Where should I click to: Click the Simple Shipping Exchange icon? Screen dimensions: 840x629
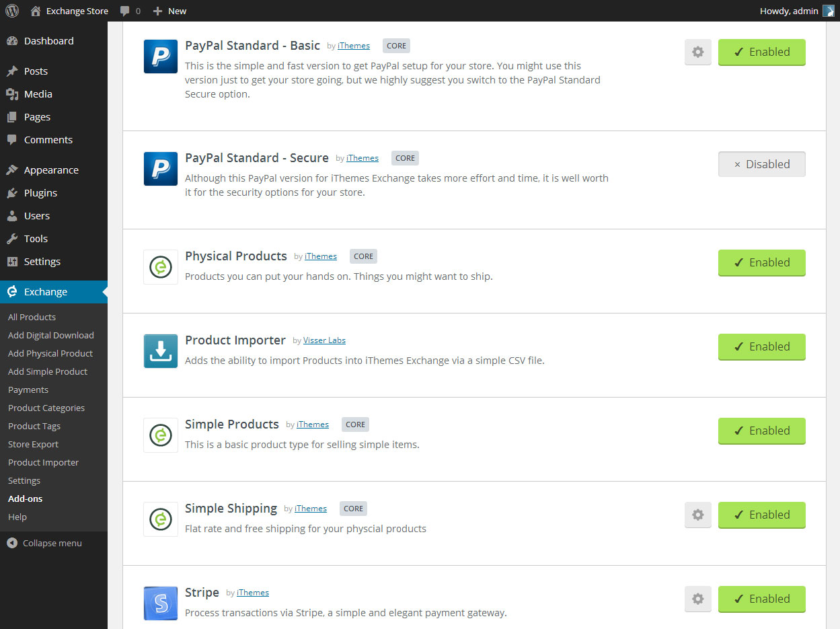160,519
